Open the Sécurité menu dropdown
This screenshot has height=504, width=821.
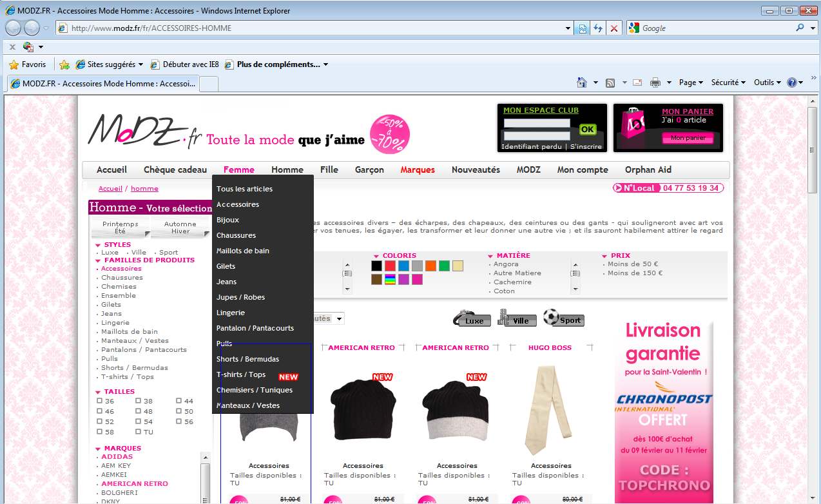(x=728, y=82)
